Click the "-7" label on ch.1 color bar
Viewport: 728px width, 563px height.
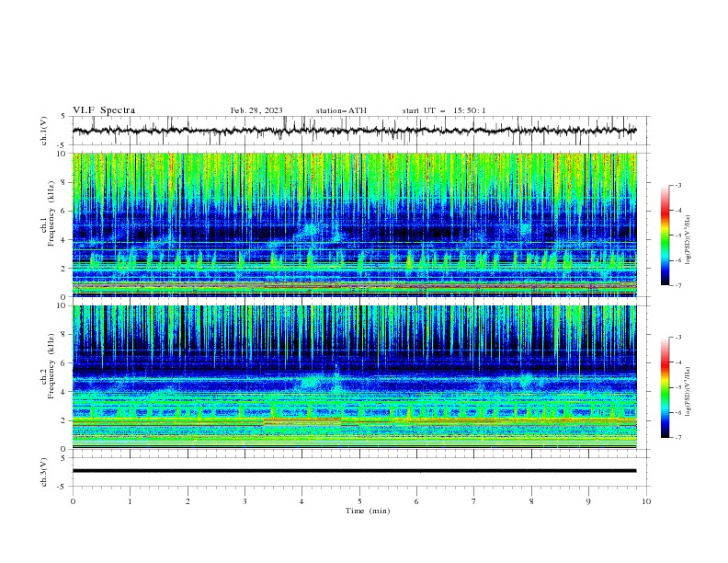[677, 285]
